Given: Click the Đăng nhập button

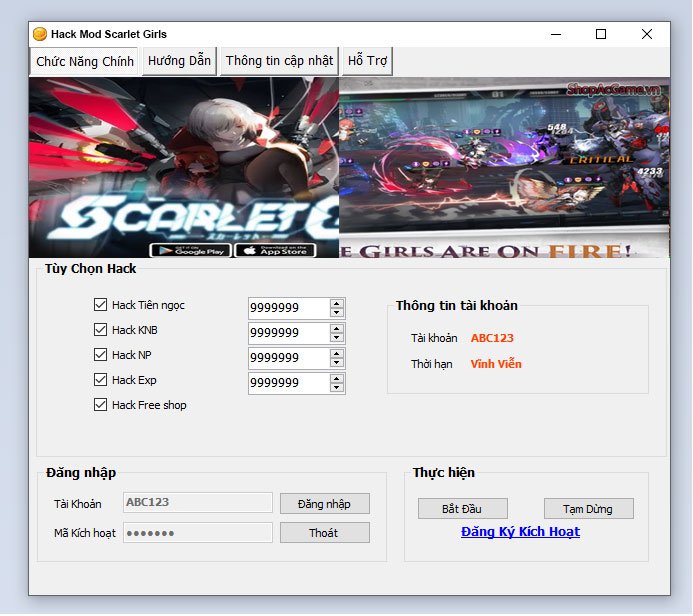Looking at the screenshot, I should (325, 504).
